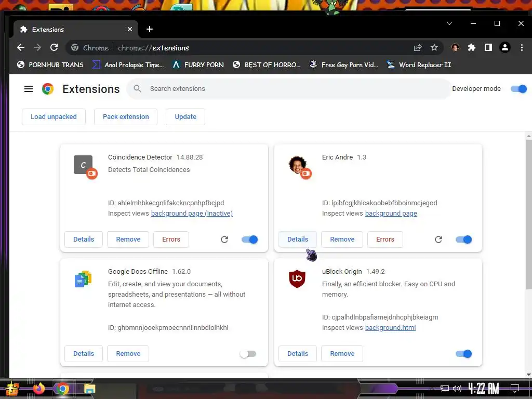Open the Word Replacer II bookmark
Image resolution: width=532 pixels, height=399 pixels.
[x=419, y=64]
